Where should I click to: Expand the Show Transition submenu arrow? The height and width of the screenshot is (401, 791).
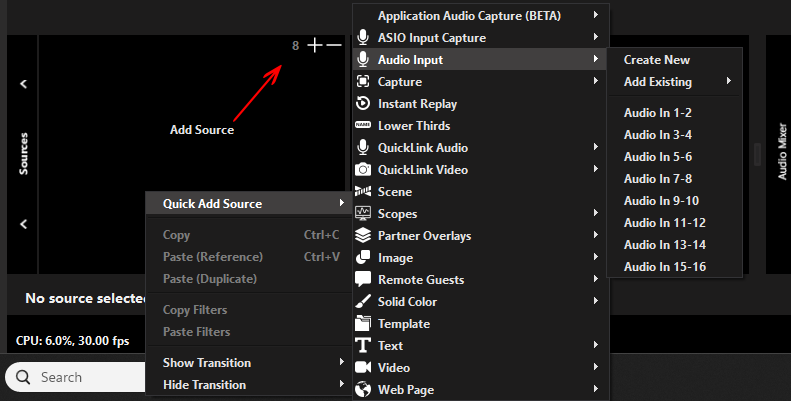point(342,362)
